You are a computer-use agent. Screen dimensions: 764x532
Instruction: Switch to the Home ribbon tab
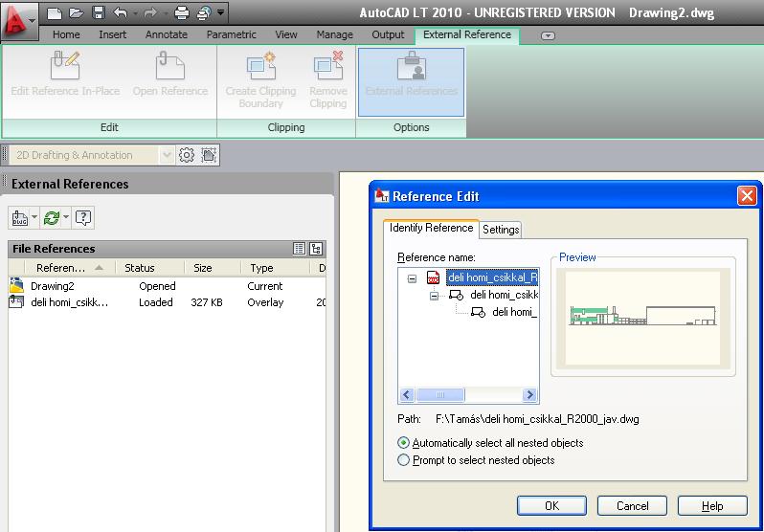tap(66, 34)
